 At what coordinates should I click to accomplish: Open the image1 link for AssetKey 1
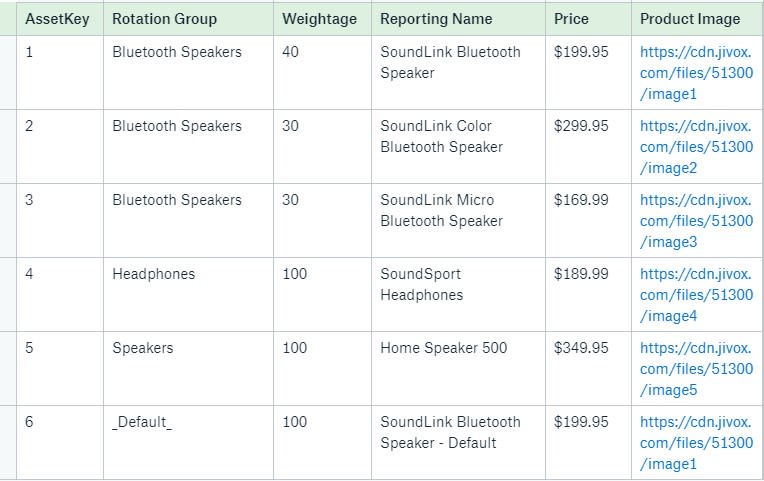[x=696, y=73]
